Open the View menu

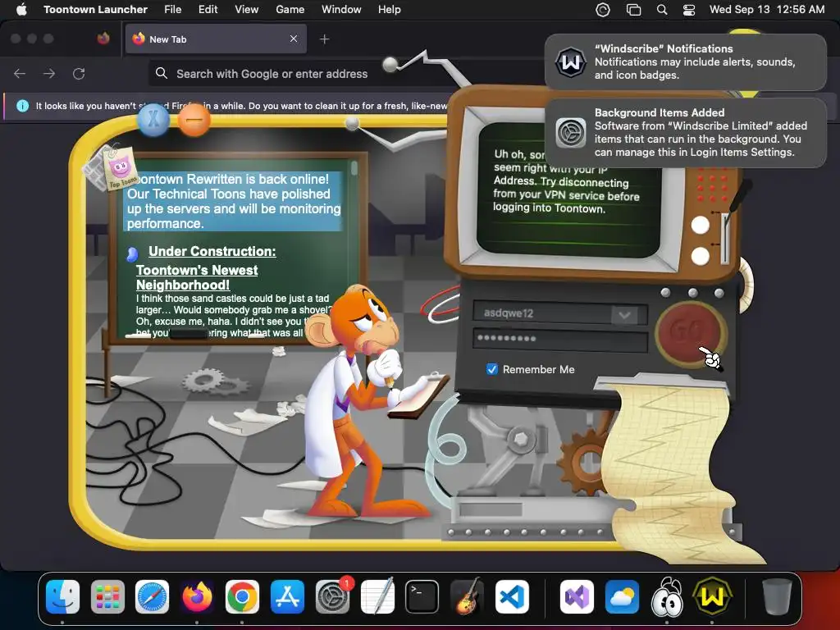(246, 9)
